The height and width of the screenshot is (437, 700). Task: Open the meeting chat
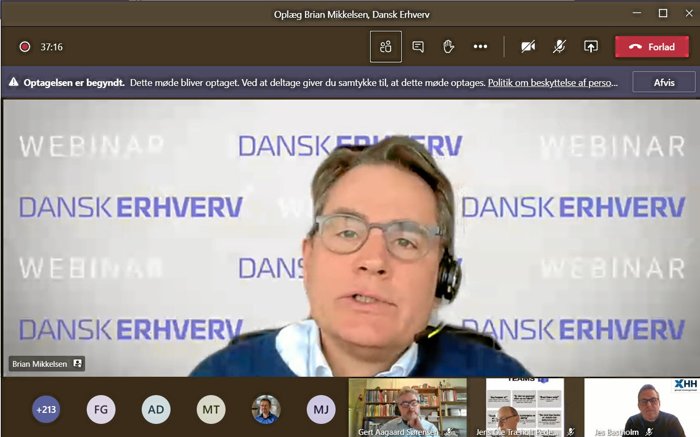418,47
